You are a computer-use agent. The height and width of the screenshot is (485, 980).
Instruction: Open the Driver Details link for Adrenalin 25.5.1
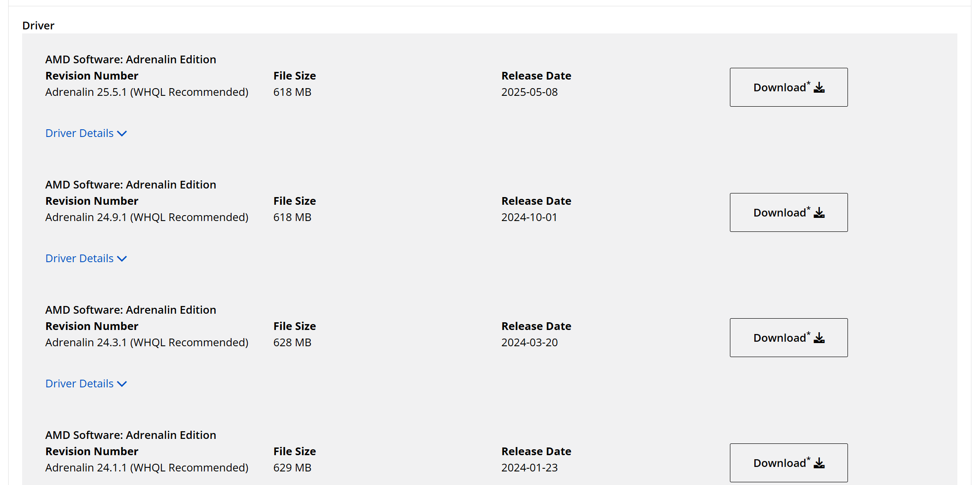(80, 133)
